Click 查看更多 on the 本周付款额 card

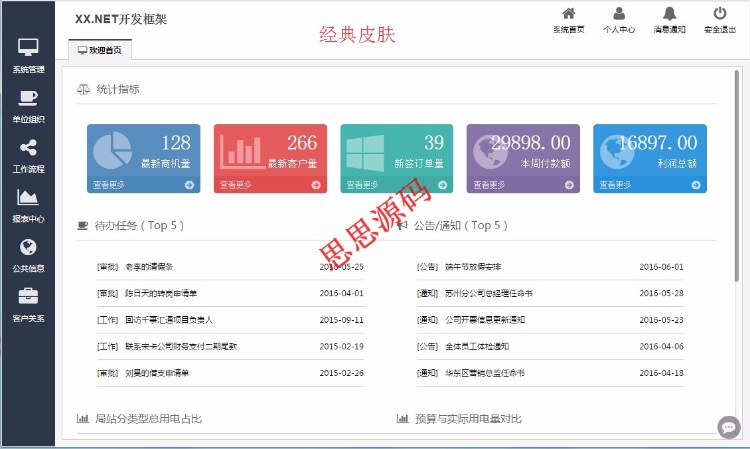tap(489, 185)
